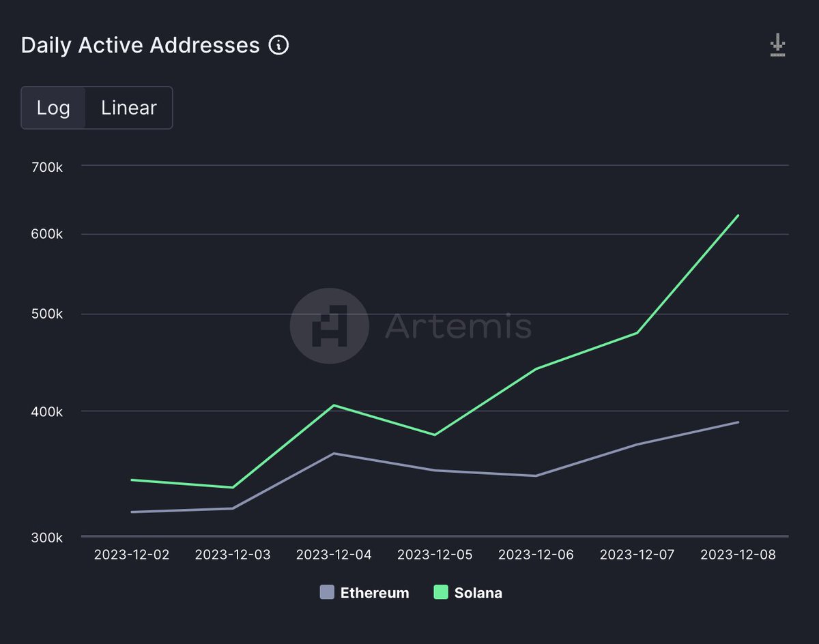
Task: Click the 2023-12-04 date label
Action: tap(334, 555)
